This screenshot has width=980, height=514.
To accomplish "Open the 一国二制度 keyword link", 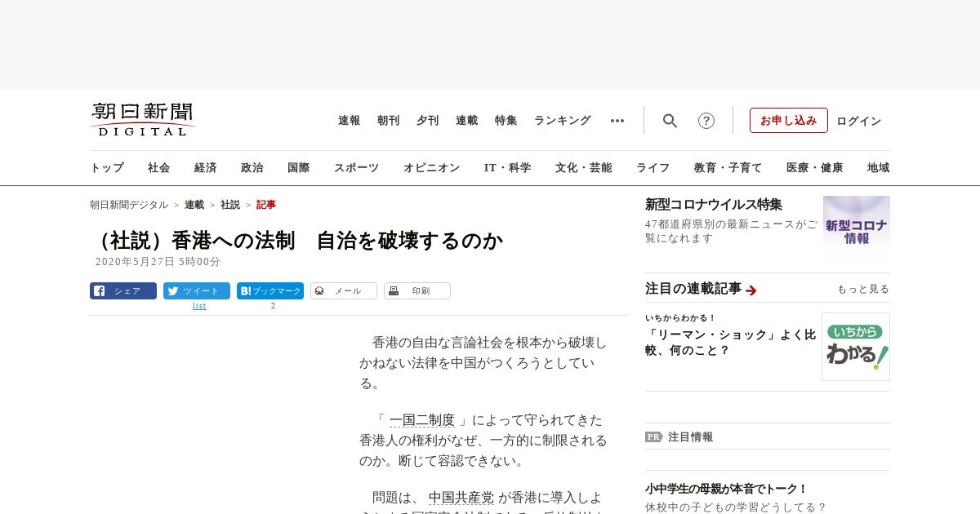I will 422,420.
